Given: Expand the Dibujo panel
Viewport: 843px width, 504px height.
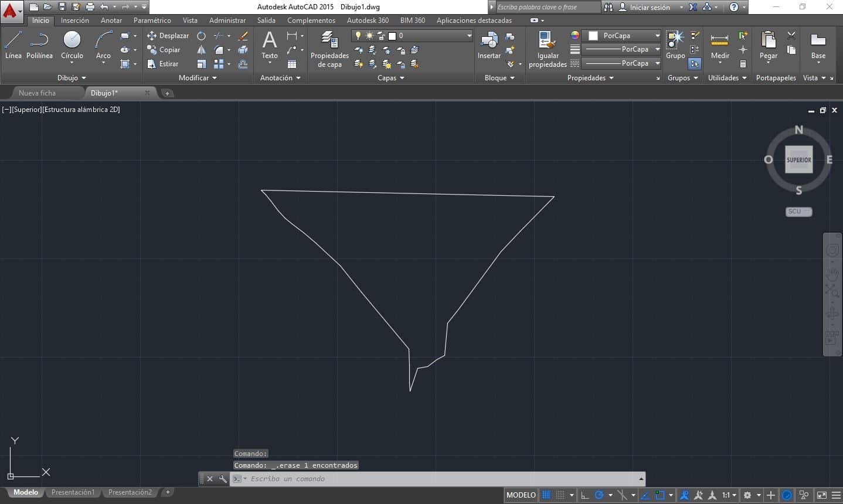Looking at the screenshot, I should point(72,78).
